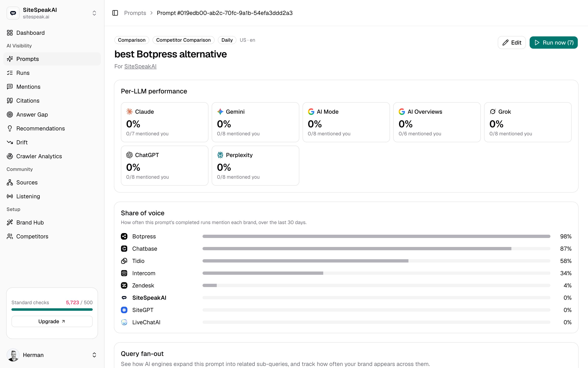The width and height of the screenshot is (588, 368).
Task: Click the Google icon beside AI Overviews
Action: (402, 111)
